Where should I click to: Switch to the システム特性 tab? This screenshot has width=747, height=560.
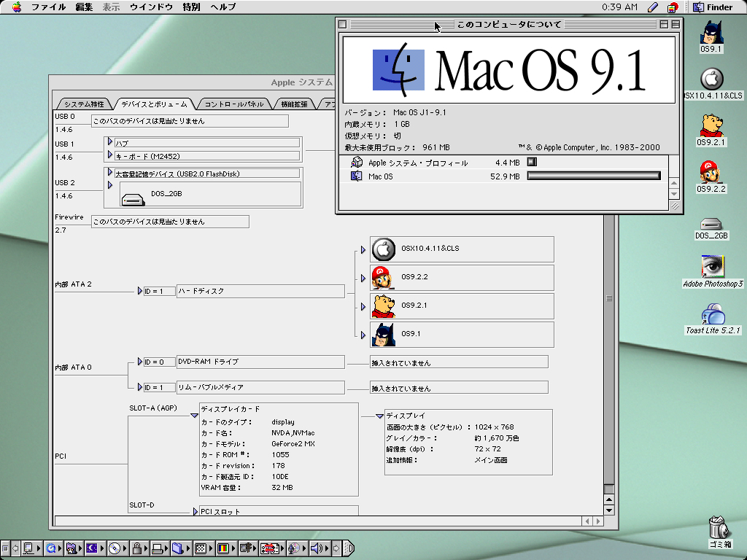[x=83, y=104]
